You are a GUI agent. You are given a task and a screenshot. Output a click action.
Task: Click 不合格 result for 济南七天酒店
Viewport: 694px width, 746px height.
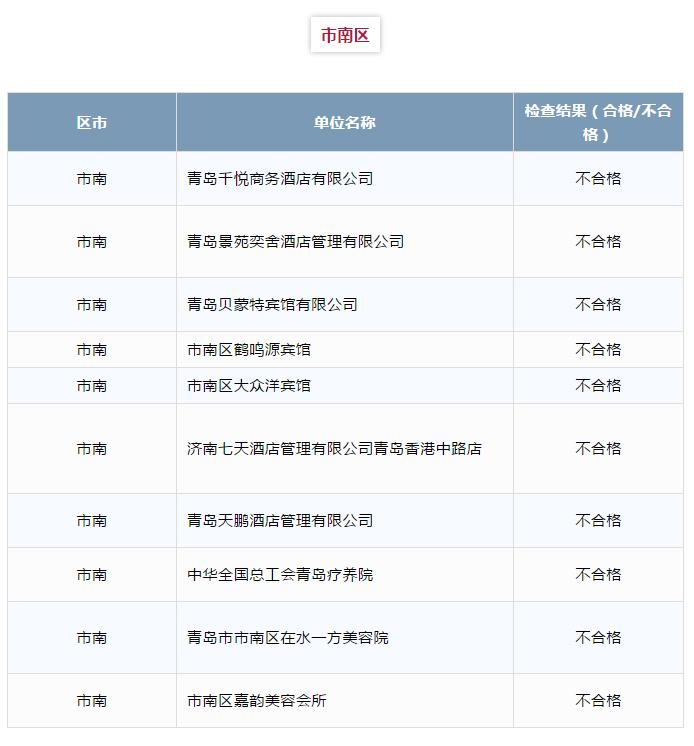(x=598, y=449)
